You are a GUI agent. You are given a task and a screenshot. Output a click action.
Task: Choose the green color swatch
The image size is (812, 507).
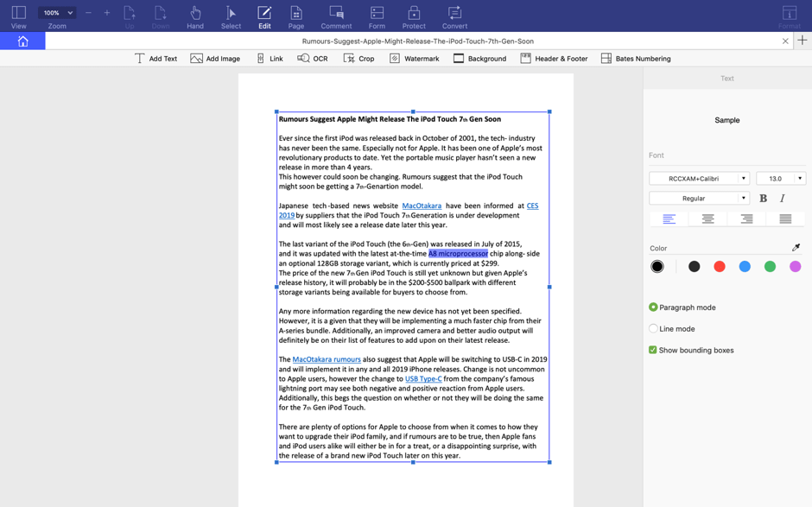(x=770, y=266)
